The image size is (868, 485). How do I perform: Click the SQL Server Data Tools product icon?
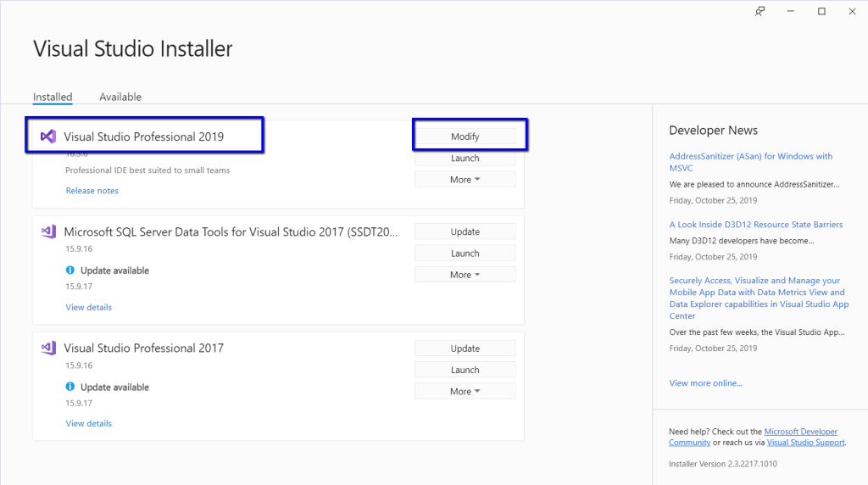coord(48,231)
